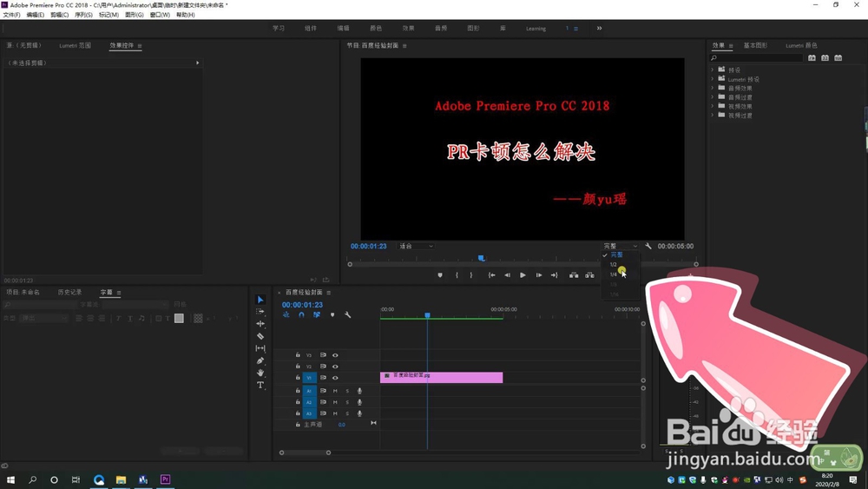Viewport: 868px width, 489px height.
Task: Click the effects search field
Action: coord(757,57)
